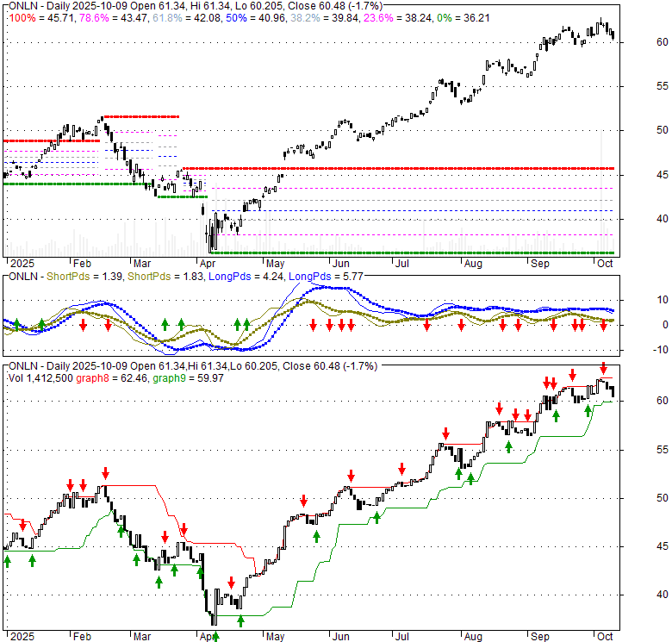
Task: Click the -10 tick on the oscillator panel
Action: pos(661,350)
